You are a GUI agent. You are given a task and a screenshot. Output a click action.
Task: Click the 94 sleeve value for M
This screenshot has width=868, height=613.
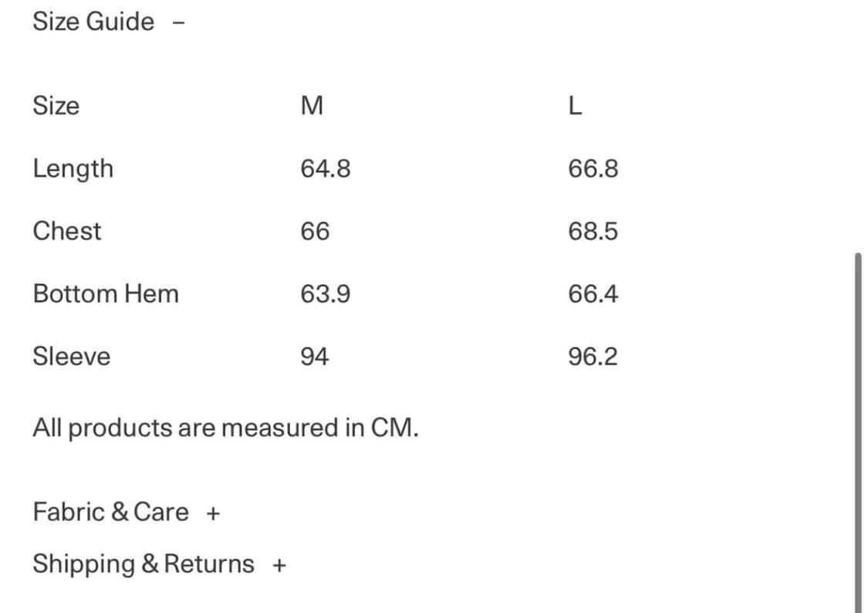pyautogui.click(x=315, y=357)
